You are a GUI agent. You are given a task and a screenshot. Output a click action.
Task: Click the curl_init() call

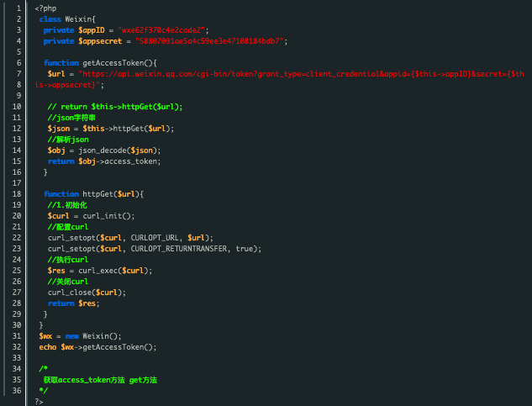coord(107,216)
